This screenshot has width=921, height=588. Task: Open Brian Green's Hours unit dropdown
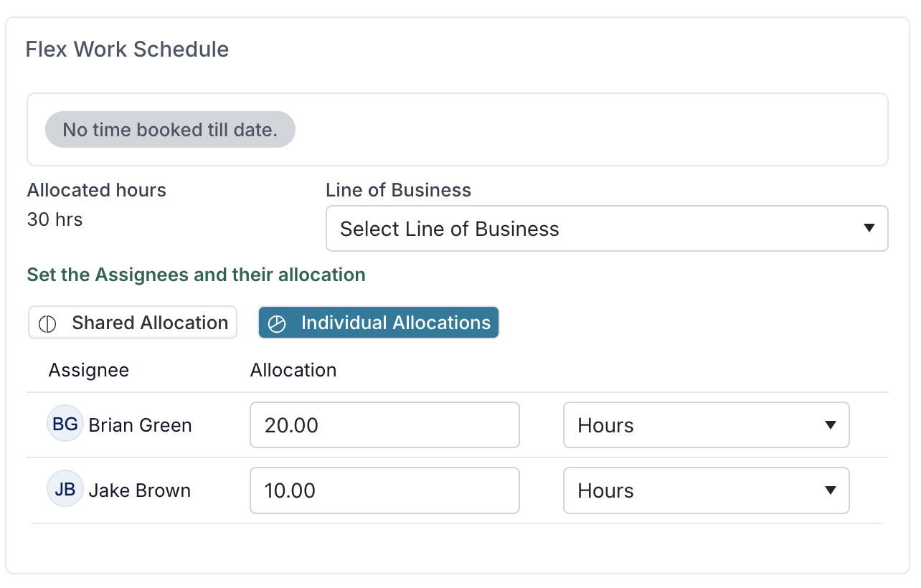(707, 425)
